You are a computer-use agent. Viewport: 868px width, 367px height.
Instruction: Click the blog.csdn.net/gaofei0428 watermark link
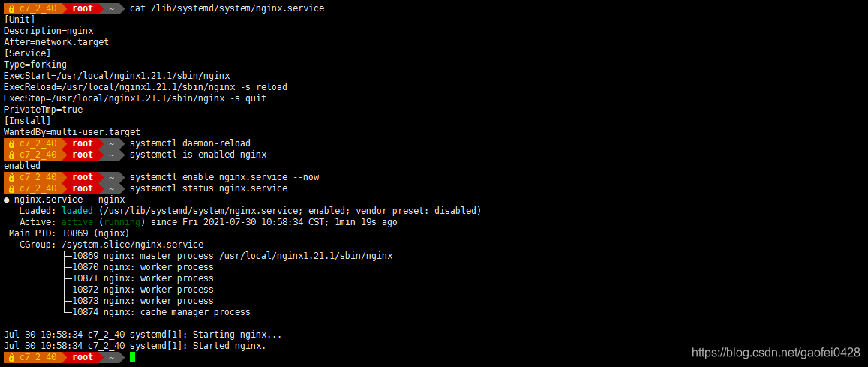[776, 352]
